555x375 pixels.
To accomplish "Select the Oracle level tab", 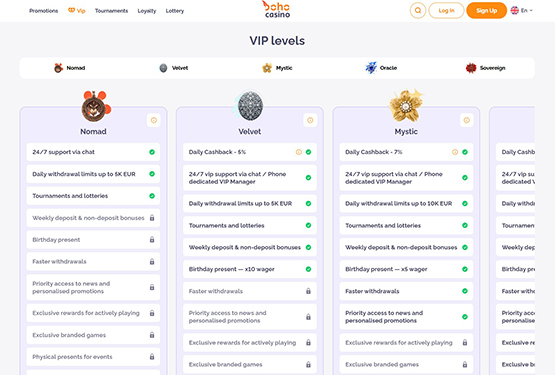I will click(381, 68).
